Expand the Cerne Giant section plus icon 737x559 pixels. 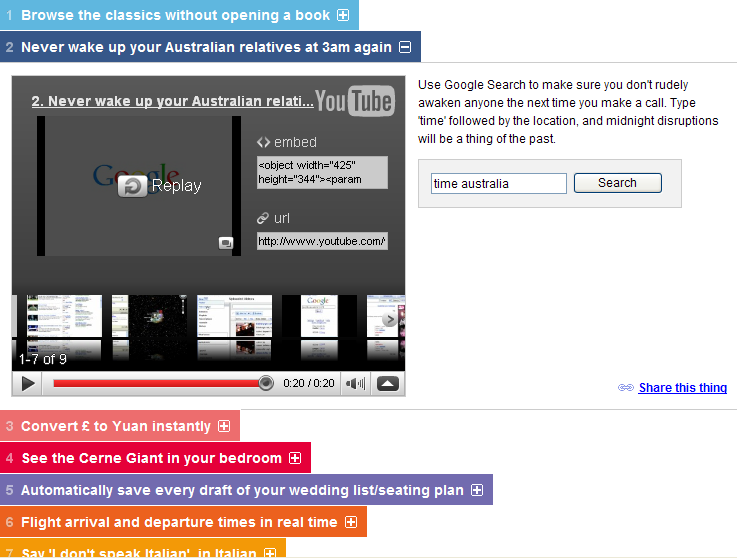[x=295, y=458]
